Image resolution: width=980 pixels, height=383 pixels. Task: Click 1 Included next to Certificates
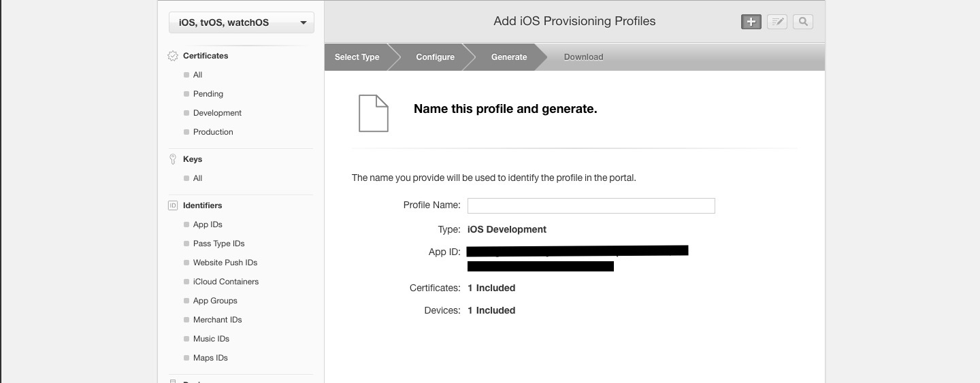pos(491,288)
